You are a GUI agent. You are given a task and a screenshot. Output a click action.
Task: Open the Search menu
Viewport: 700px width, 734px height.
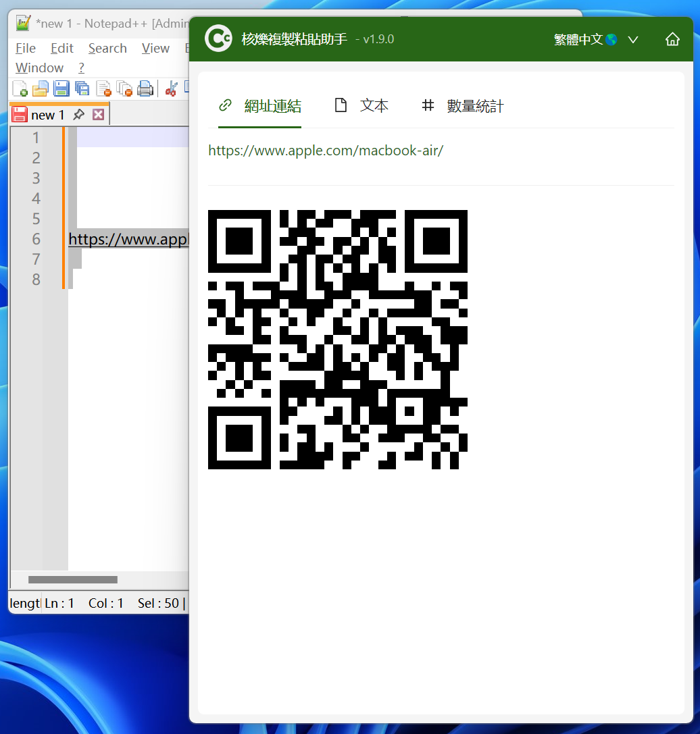pyautogui.click(x=107, y=49)
